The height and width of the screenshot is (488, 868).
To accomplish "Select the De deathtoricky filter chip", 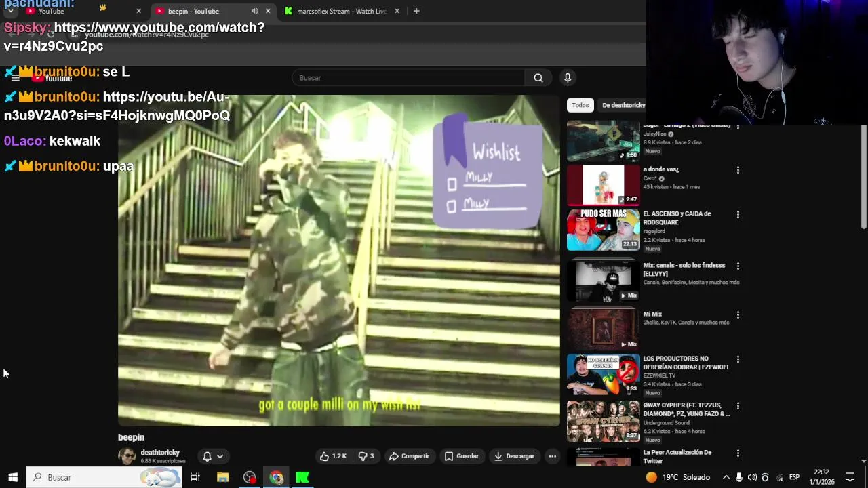I will click(623, 105).
